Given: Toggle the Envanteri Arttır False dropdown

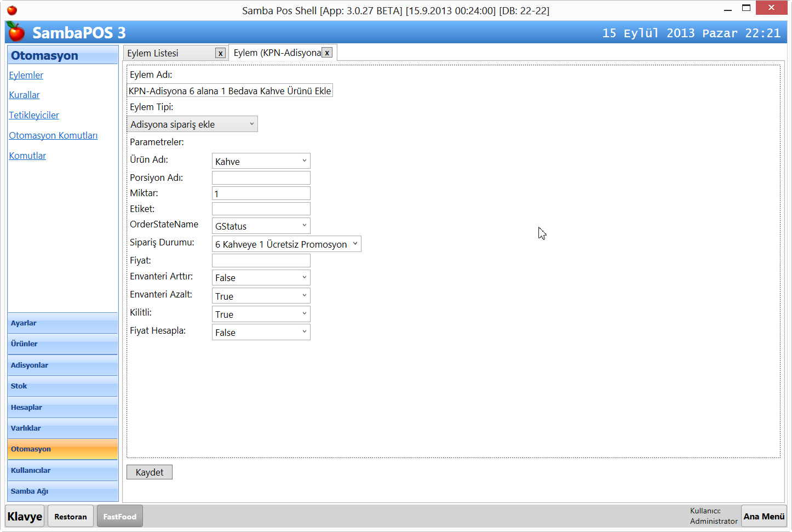Looking at the screenshot, I should pyautogui.click(x=261, y=278).
